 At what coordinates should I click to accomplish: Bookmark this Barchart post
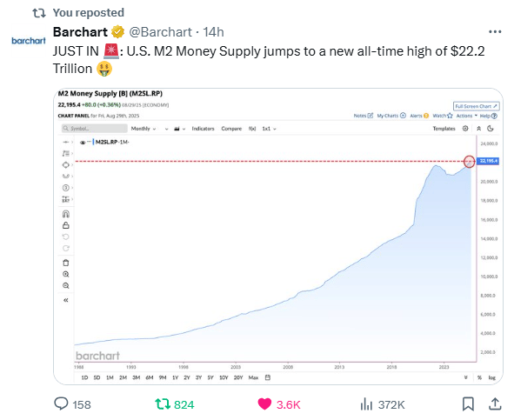click(468, 404)
